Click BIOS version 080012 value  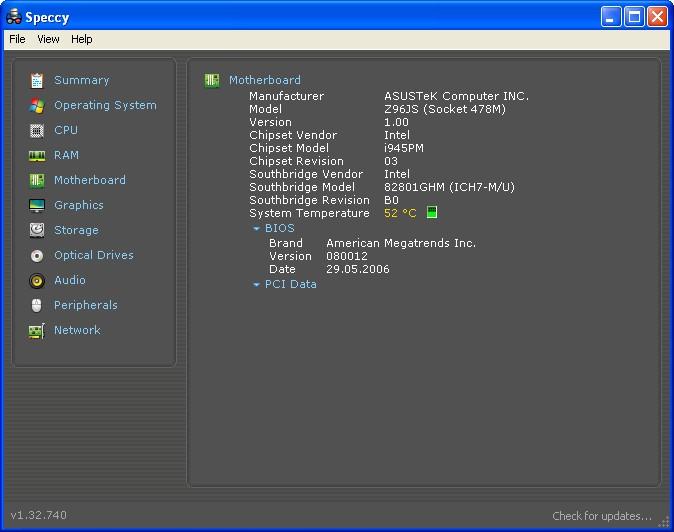(x=346, y=256)
